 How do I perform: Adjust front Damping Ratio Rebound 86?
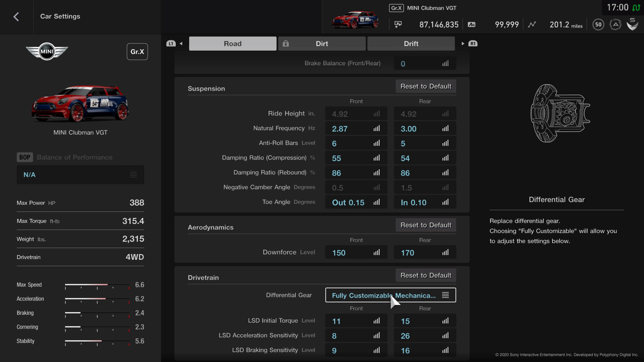[x=356, y=173]
